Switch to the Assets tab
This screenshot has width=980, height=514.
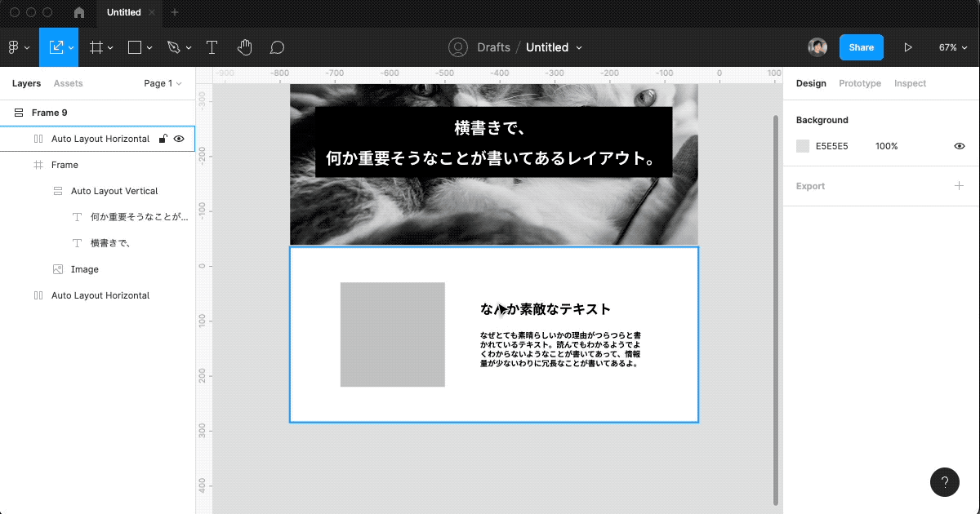pyautogui.click(x=68, y=83)
